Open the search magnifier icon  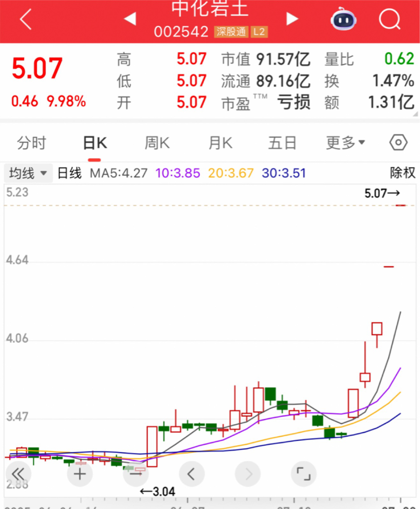point(390,19)
